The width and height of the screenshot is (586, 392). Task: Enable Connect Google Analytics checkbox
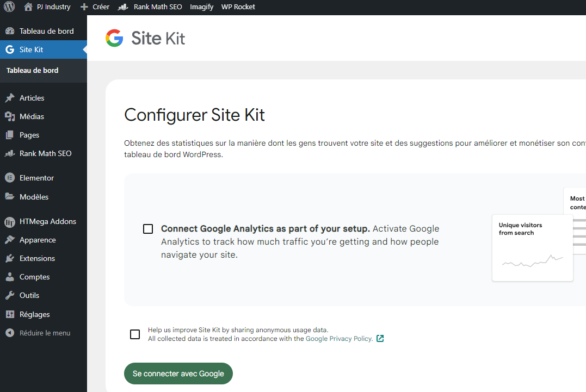148,229
